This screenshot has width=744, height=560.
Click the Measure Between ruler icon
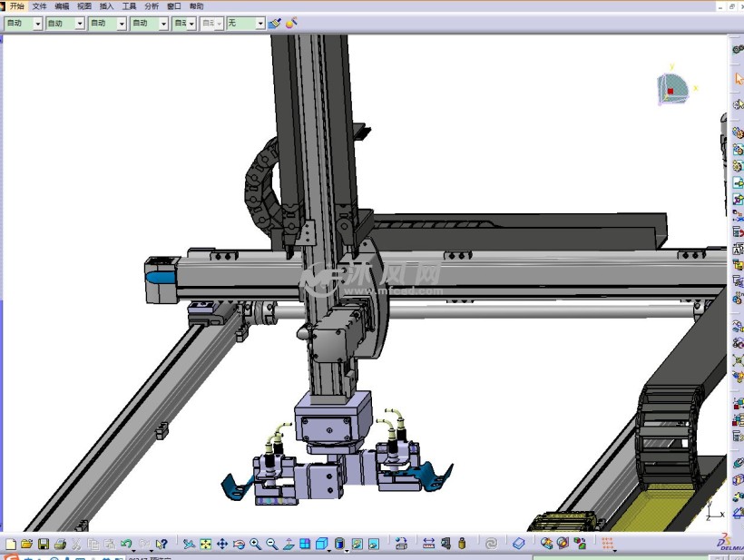coord(428,544)
